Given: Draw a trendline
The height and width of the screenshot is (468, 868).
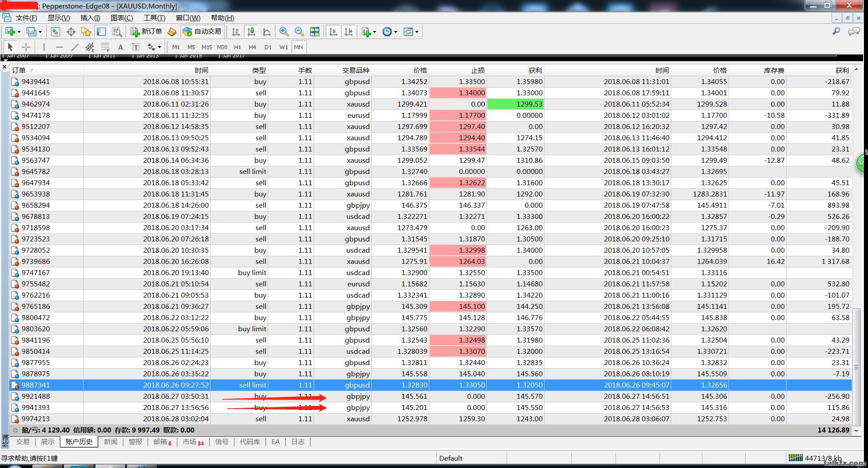Looking at the screenshot, I should click(x=75, y=47).
